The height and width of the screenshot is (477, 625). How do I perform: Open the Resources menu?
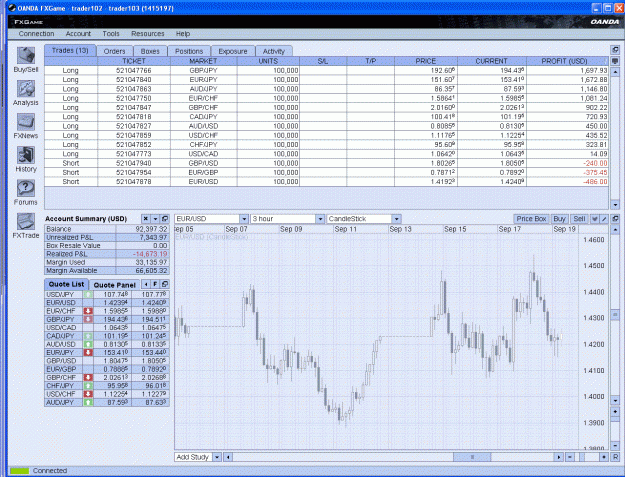147,34
